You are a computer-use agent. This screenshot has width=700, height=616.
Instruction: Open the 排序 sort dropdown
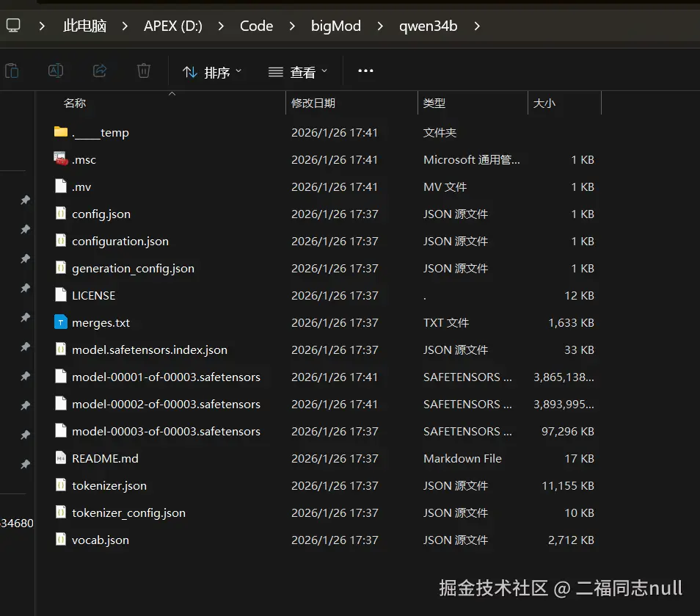212,72
